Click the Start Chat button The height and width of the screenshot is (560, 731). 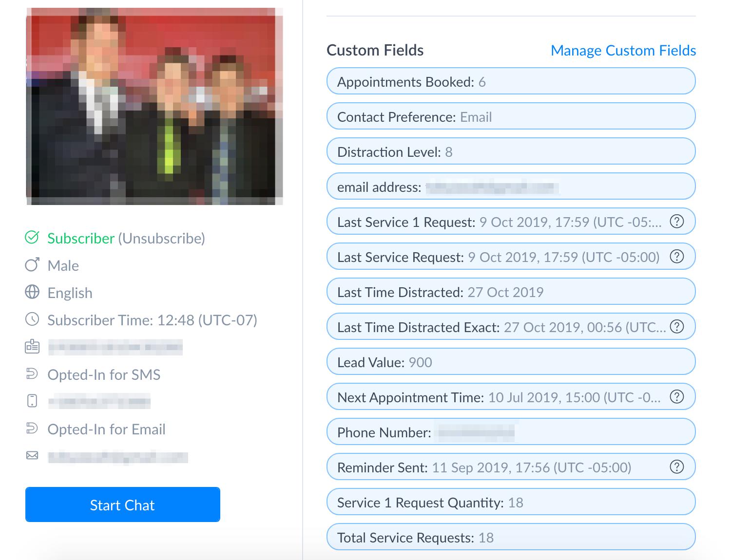(123, 504)
